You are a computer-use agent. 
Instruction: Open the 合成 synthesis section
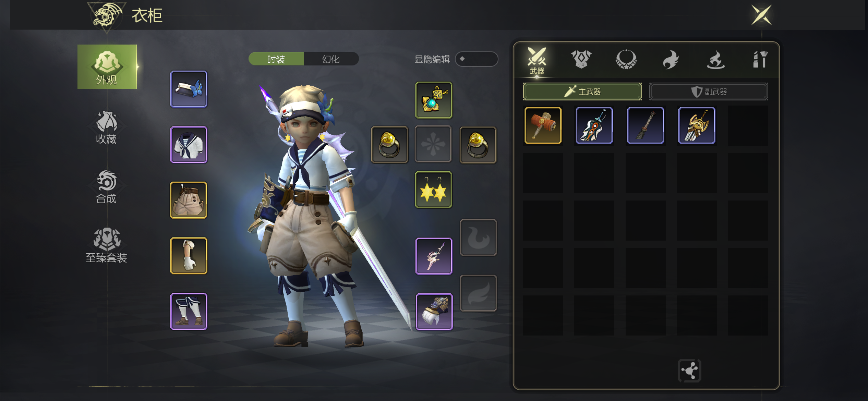point(107,187)
